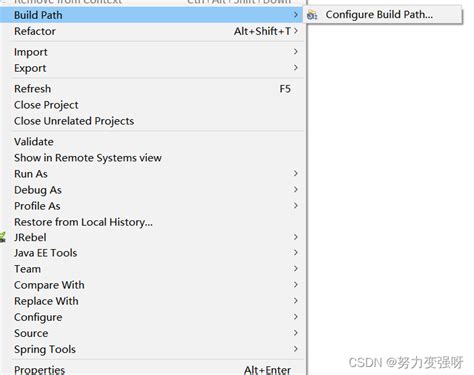
Task: Expand the Team submenu arrow
Action: tap(296, 268)
